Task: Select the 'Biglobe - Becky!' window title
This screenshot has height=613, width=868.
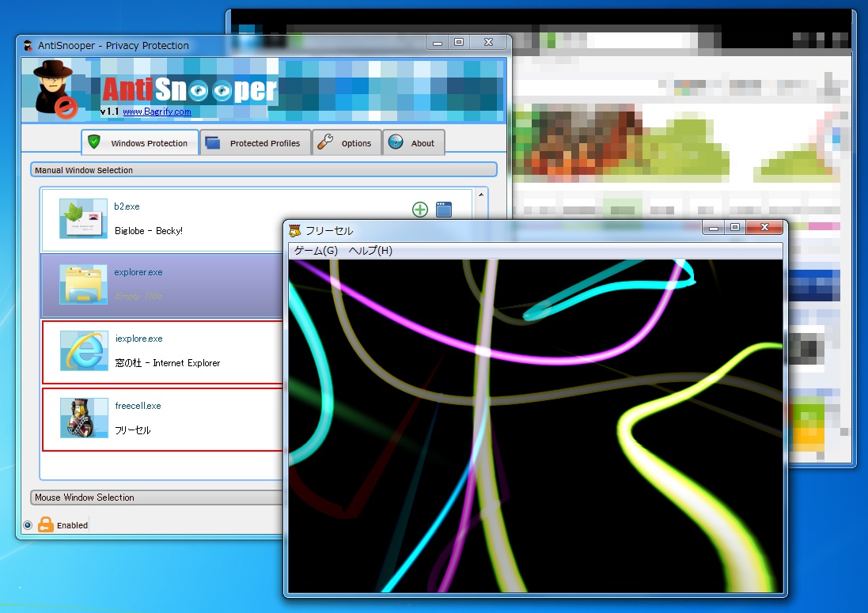Action: (x=148, y=231)
